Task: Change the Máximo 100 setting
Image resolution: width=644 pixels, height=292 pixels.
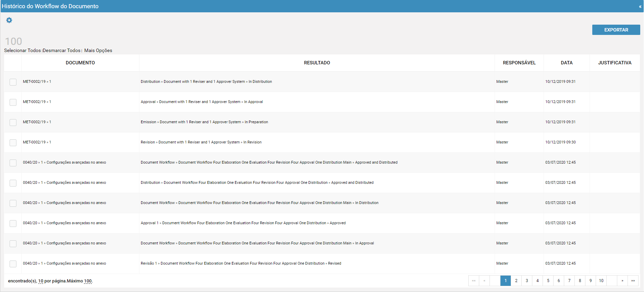Action: point(88,281)
